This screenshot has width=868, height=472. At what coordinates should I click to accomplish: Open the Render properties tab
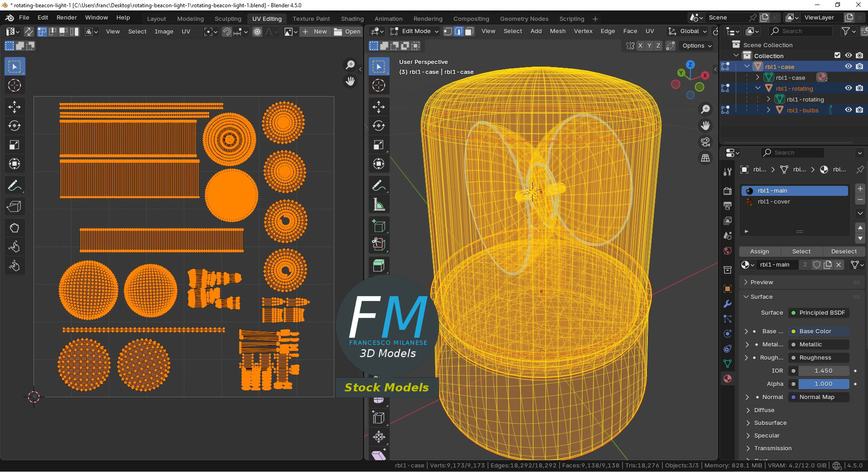pyautogui.click(x=728, y=191)
